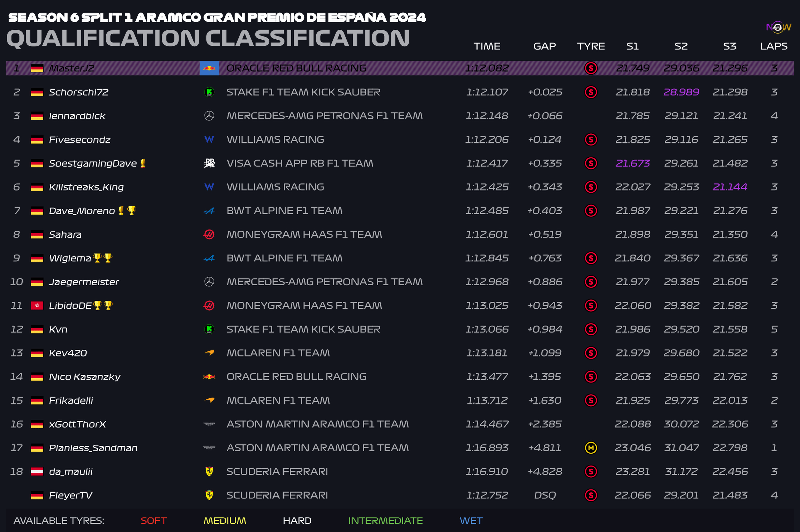
Task: Click the McLaren logo in Frikadelli's row
Action: point(209,400)
